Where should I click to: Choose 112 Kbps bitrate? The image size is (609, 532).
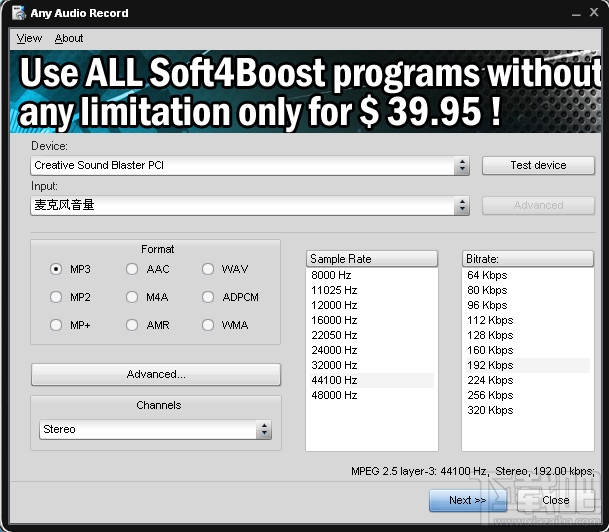coord(528,320)
